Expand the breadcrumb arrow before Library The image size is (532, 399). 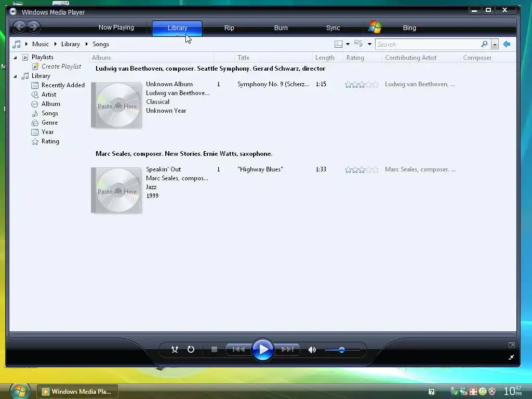55,44
